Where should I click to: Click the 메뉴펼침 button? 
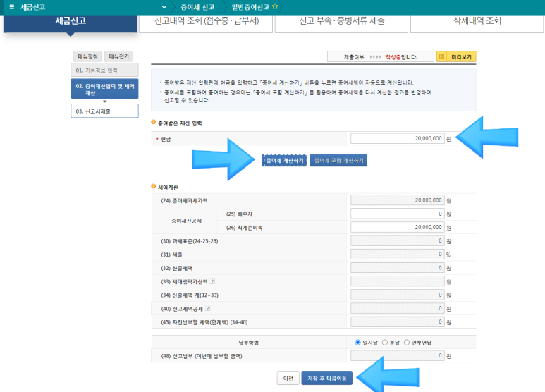point(87,56)
